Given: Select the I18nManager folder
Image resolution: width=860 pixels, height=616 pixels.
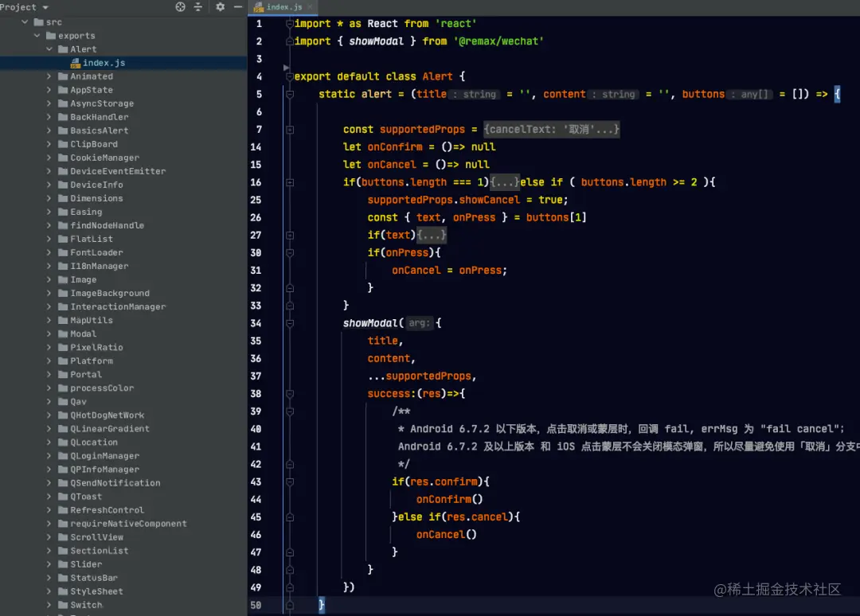Looking at the screenshot, I should (x=100, y=266).
